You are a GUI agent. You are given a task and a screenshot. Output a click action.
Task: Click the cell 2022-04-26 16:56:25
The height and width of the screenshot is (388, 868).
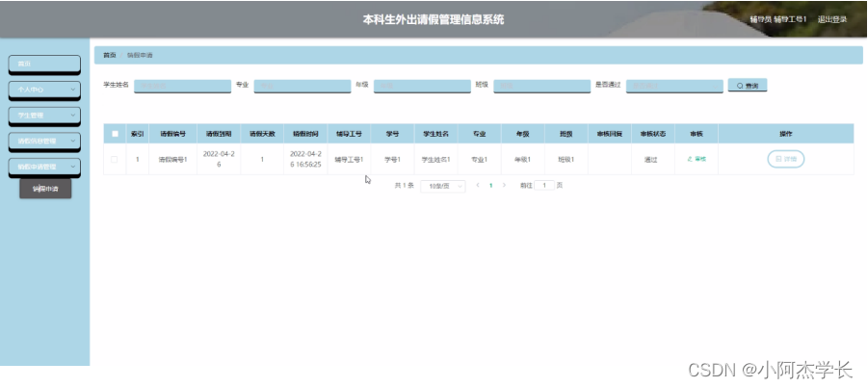(305, 160)
